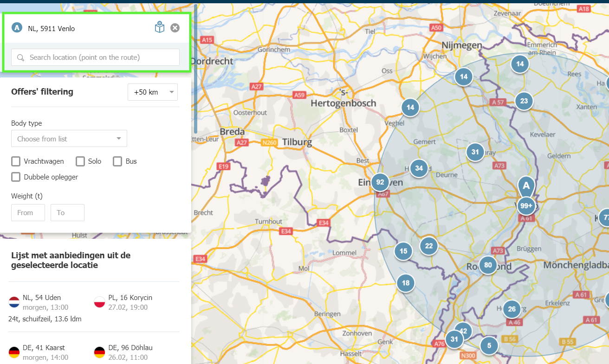This screenshot has height=364, width=609.
Task: Tick the Solo checkbox
Action: click(x=80, y=161)
